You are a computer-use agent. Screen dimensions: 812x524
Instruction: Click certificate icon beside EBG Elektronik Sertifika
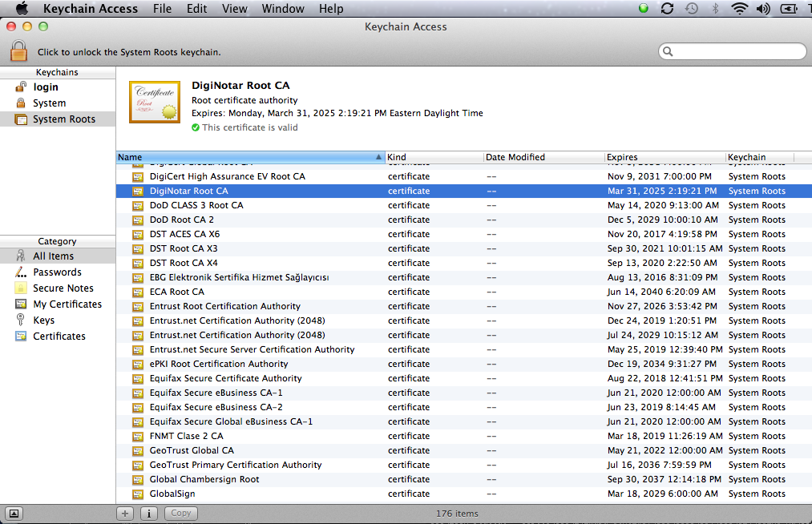[138, 278]
